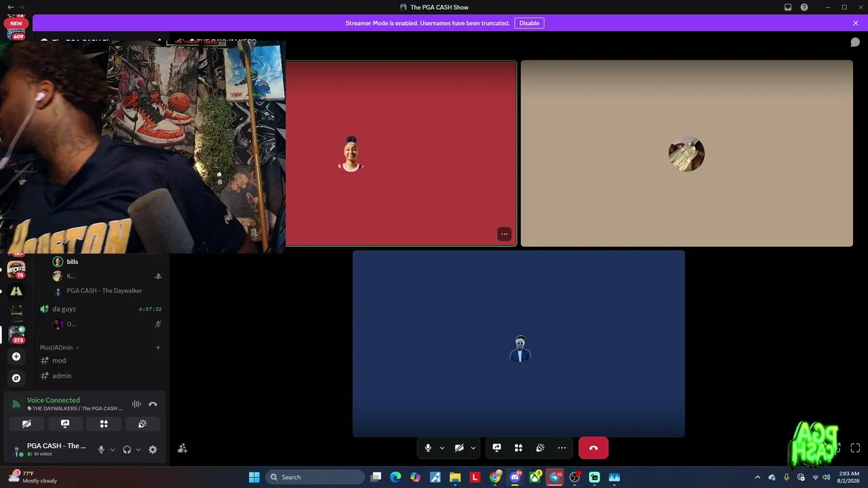Open the weather widget showing 77°F
The width and height of the screenshot is (868, 488).
33,477
